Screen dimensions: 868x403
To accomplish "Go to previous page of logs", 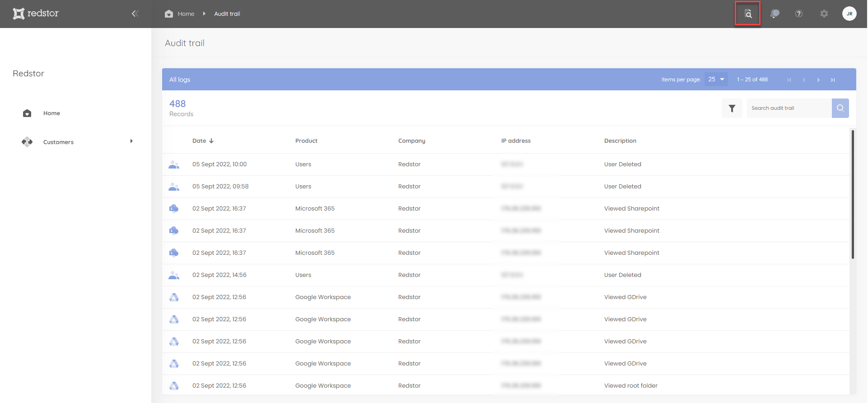I will tap(804, 80).
